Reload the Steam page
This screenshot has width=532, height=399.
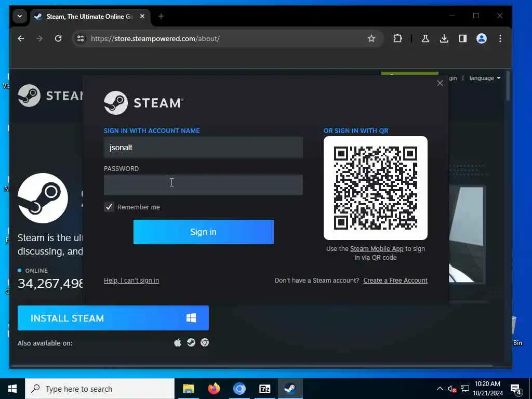(58, 38)
